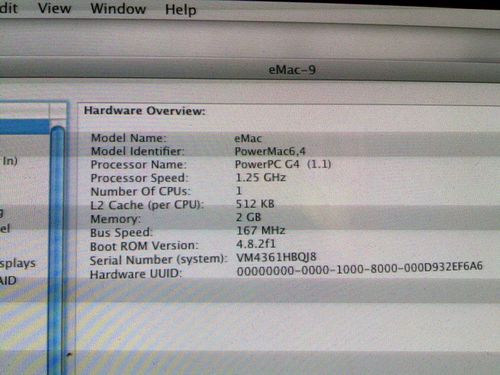Screen dimensions: 500x375
Task: Select the sidebar entry ending with "el"
Action: (x=5, y=228)
